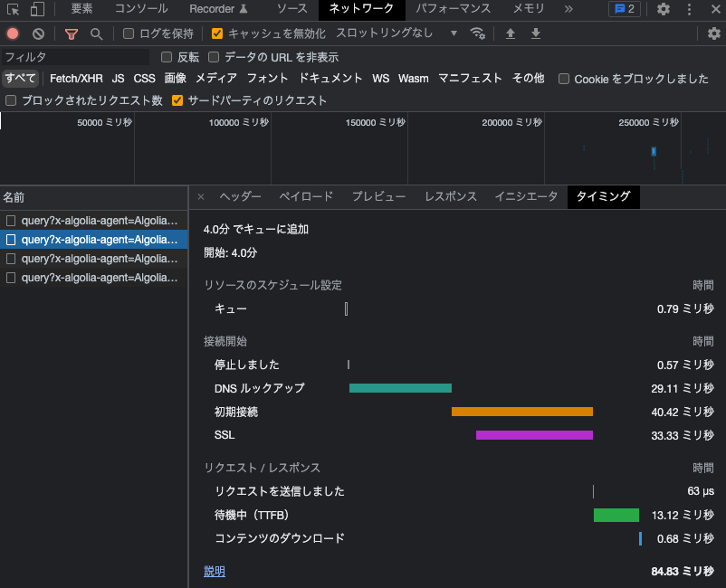Open network conditions wifi gear icon
726x588 pixels.
click(x=477, y=33)
